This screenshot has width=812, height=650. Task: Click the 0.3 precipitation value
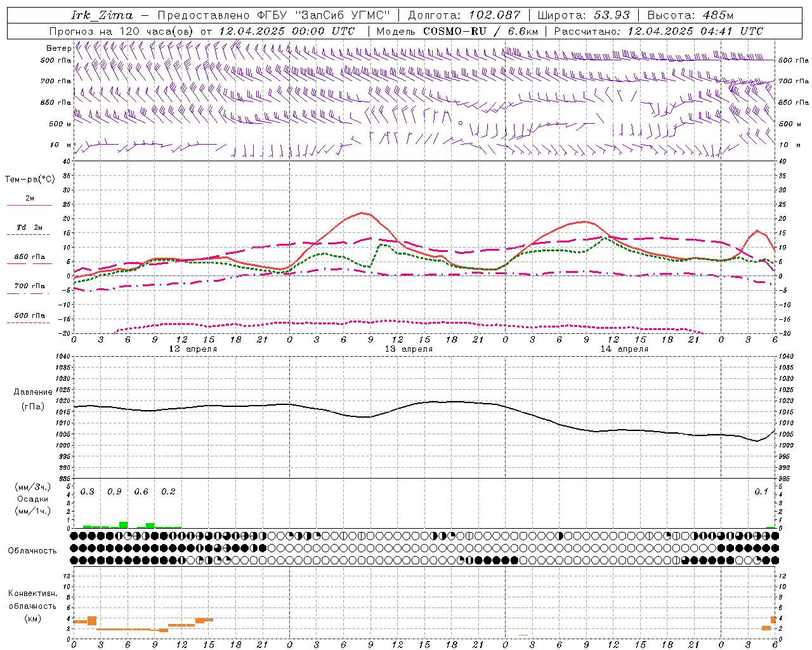tap(87, 492)
